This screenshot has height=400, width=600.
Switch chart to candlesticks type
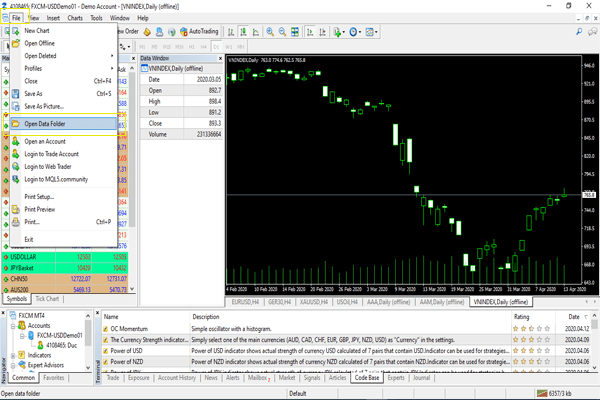coord(243,32)
